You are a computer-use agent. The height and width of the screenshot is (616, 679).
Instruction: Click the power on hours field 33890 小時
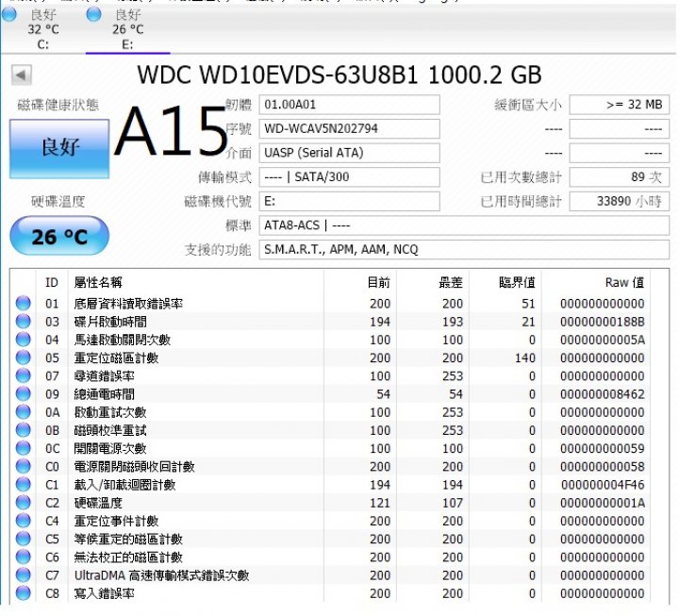(620, 202)
